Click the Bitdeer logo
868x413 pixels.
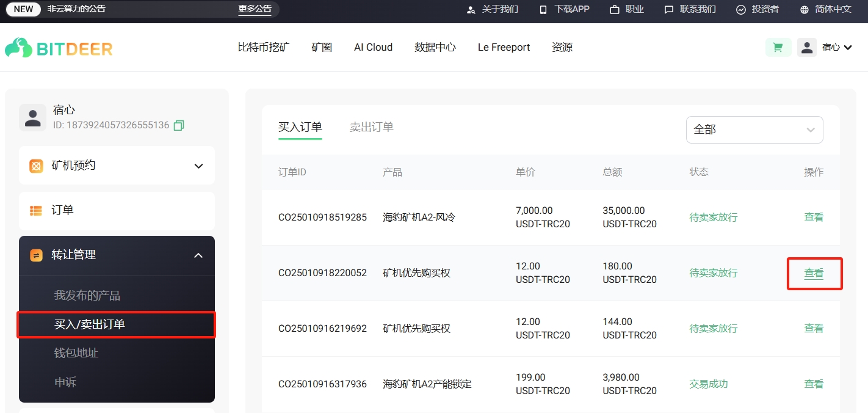59,48
